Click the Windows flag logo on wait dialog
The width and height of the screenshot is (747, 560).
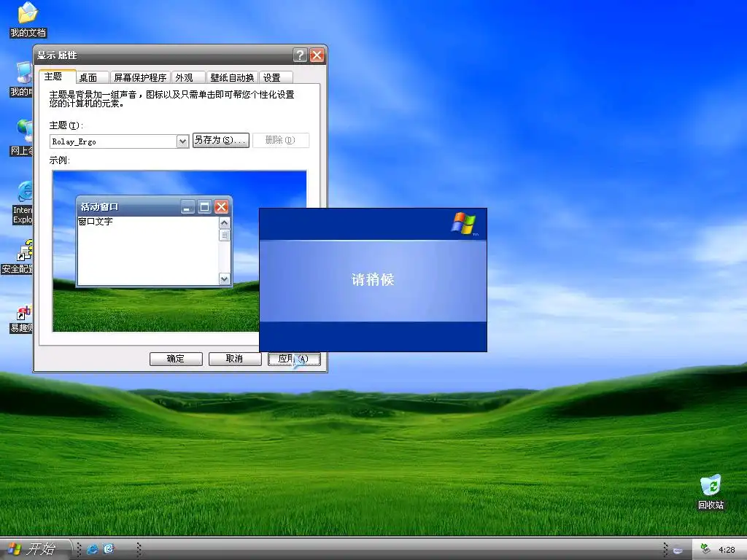463,223
